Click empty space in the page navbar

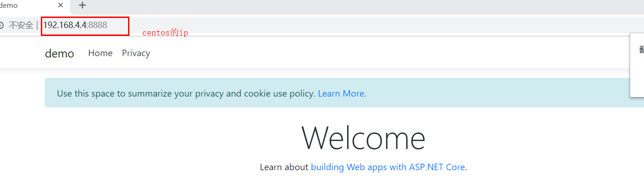(x=367, y=53)
